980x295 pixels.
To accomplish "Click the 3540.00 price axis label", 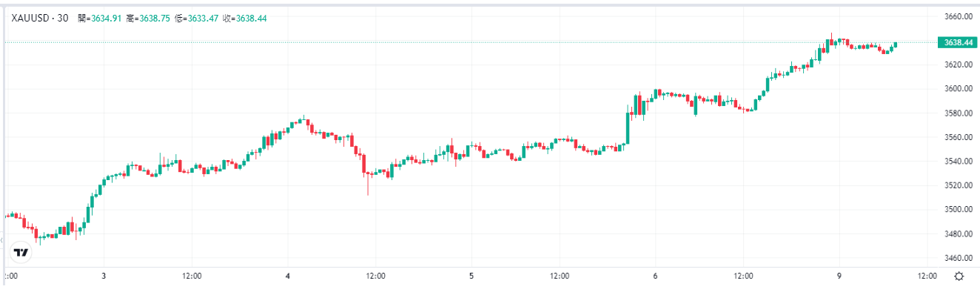I will tap(959, 161).
